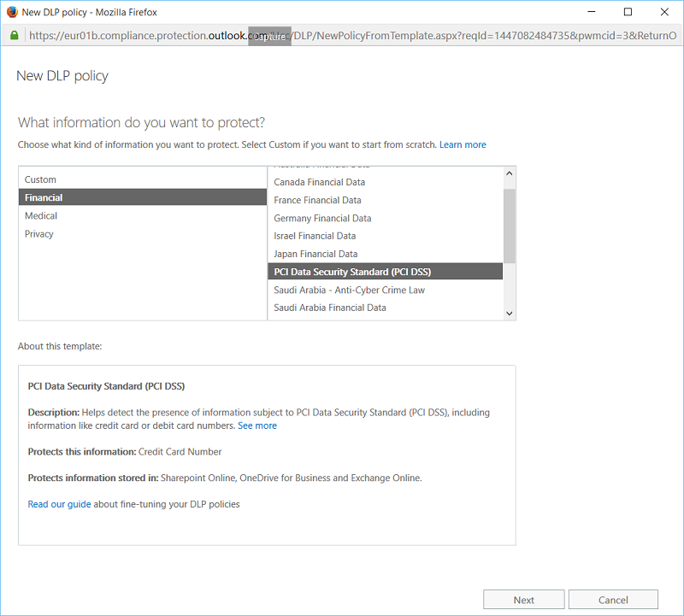Click the Firefox logo in title bar
The width and height of the screenshot is (684, 616).
tap(12, 12)
